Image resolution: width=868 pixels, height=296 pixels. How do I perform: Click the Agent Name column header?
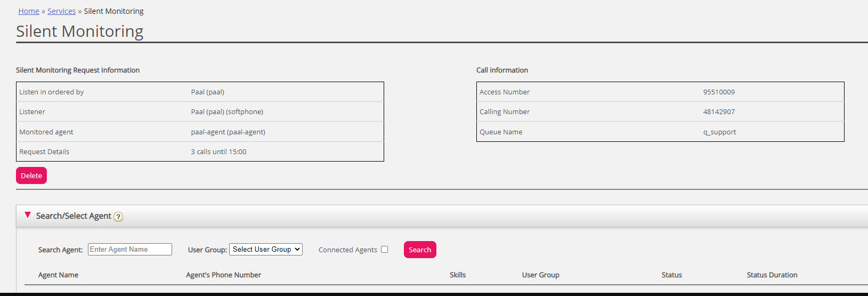58,275
